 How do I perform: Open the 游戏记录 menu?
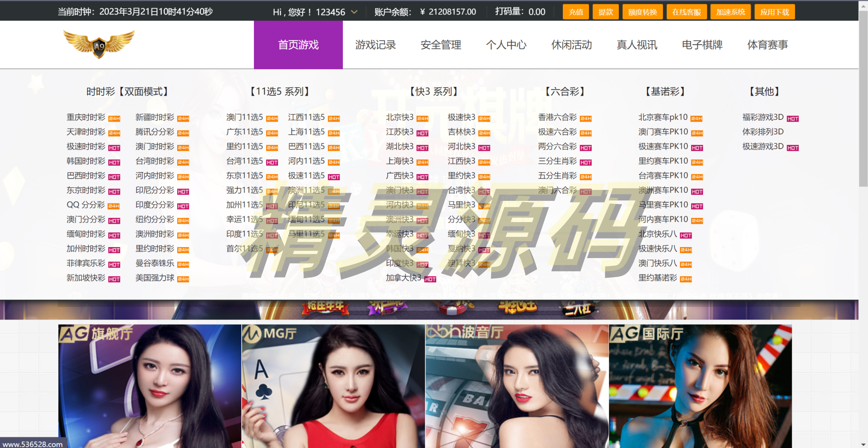[x=376, y=45]
